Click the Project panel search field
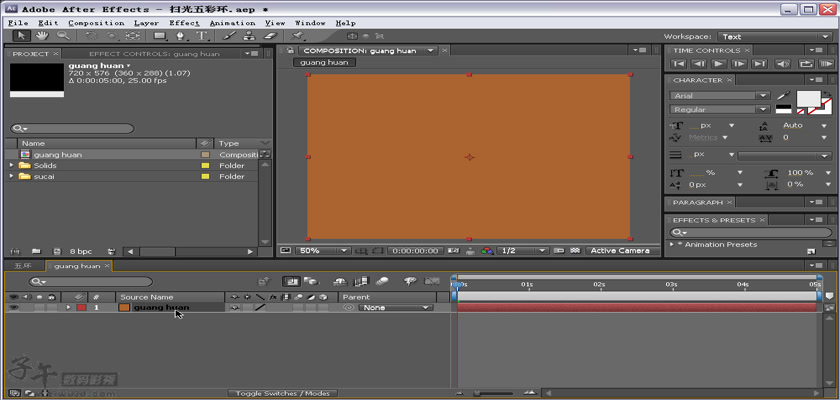 (x=72, y=129)
